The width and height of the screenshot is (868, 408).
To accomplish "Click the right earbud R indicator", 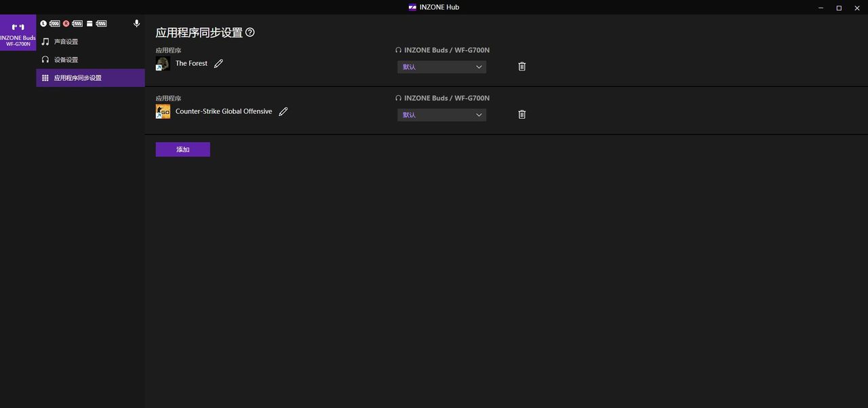I will pyautogui.click(x=66, y=24).
